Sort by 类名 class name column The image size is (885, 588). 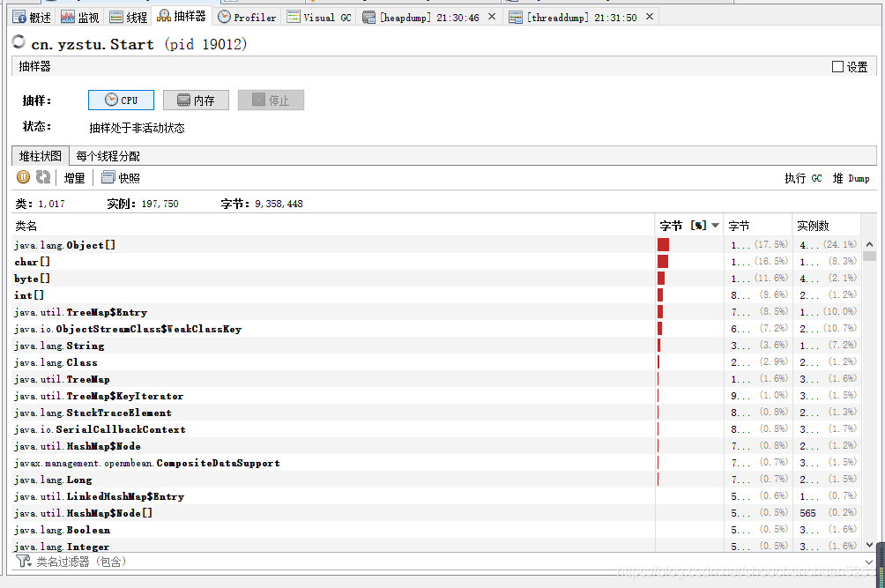pos(333,226)
